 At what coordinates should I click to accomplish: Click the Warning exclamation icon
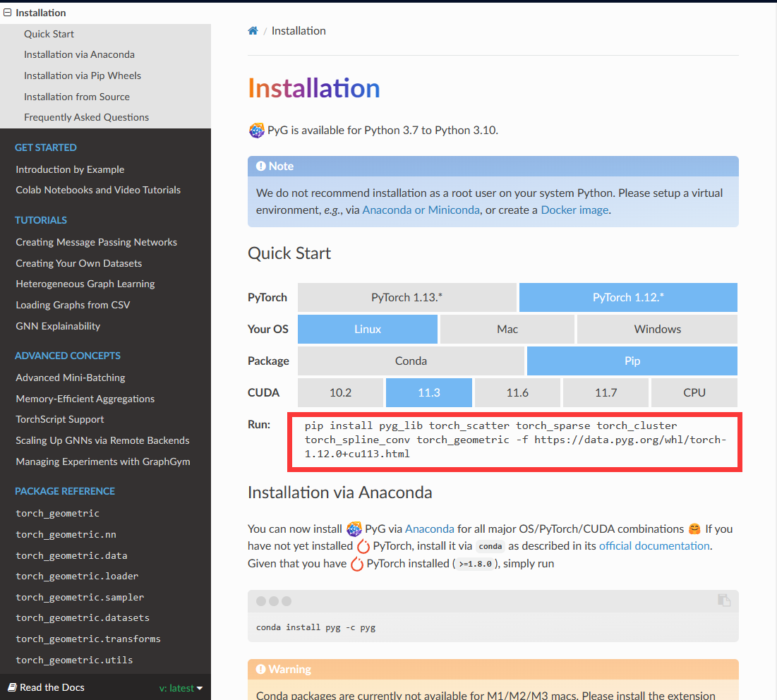260,669
